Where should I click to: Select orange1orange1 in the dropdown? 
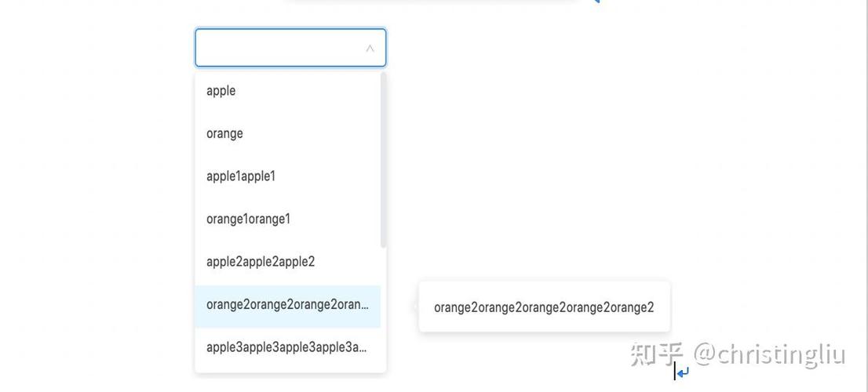pyautogui.click(x=287, y=219)
